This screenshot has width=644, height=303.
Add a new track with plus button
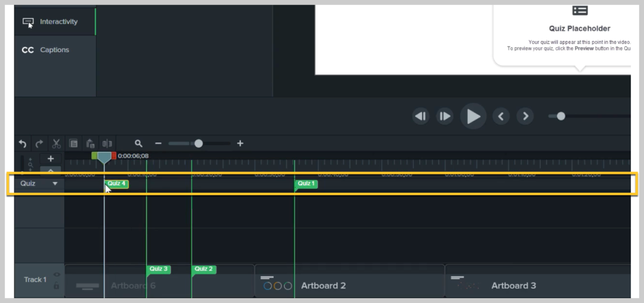coord(50,159)
